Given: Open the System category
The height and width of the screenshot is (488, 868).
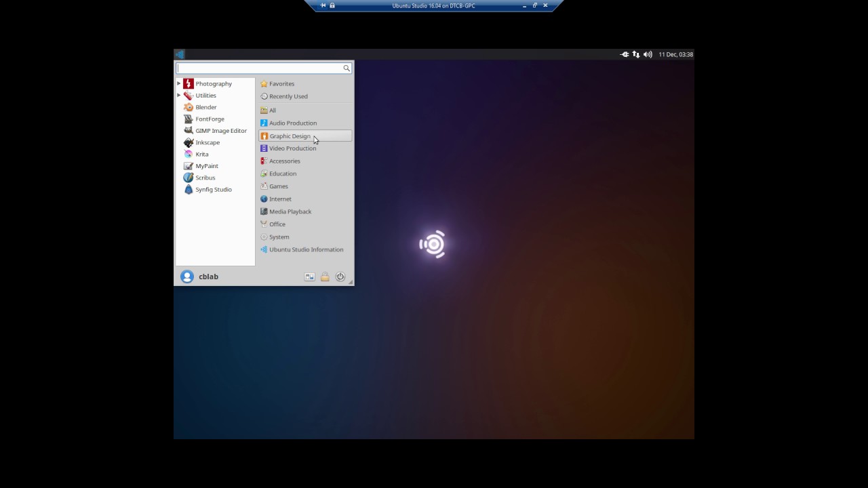Looking at the screenshot, I should point(305,237).
